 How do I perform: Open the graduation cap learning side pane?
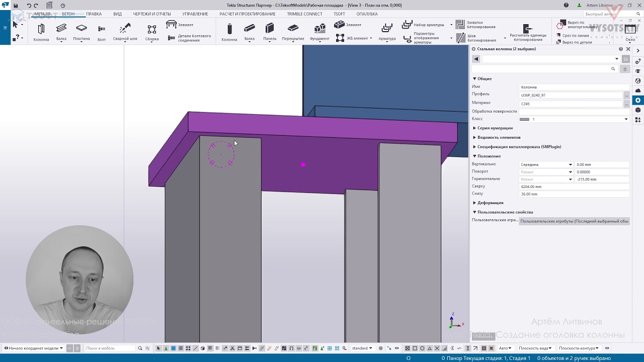click(638, 71)
